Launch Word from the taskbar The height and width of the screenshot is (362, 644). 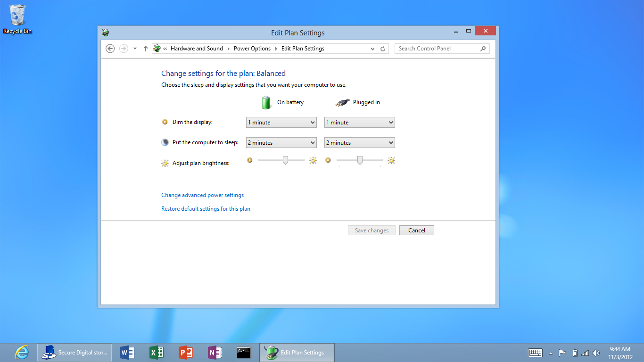[x=127, y=352]
